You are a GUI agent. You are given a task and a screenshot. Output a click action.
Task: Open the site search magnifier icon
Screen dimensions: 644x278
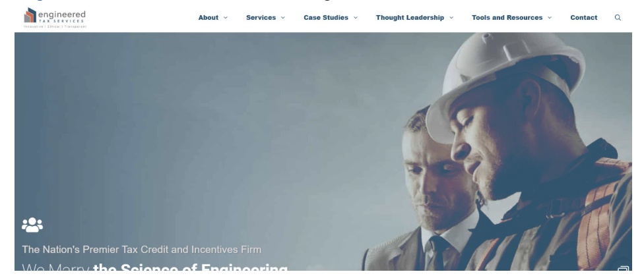618,18
